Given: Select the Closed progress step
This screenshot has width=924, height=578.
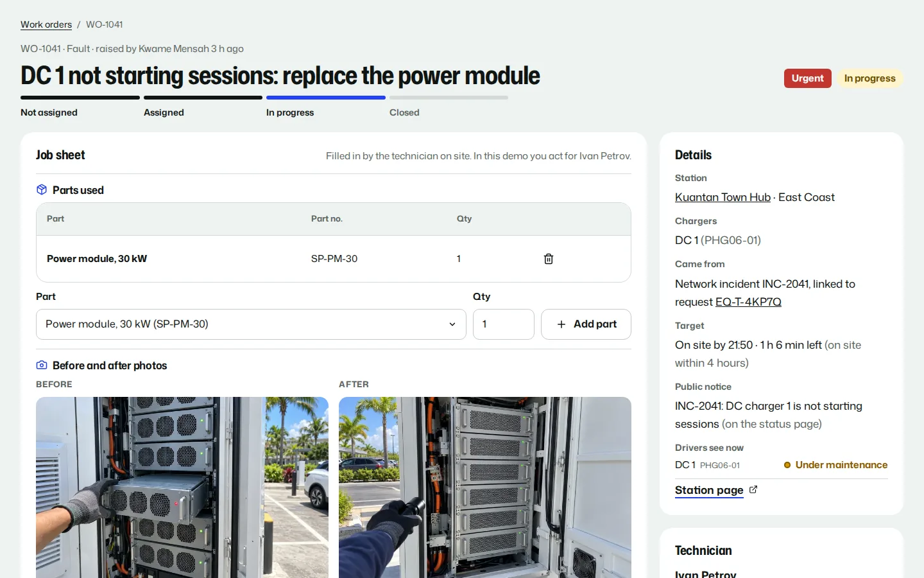Looking at the screenshot, I should point(449,107).
